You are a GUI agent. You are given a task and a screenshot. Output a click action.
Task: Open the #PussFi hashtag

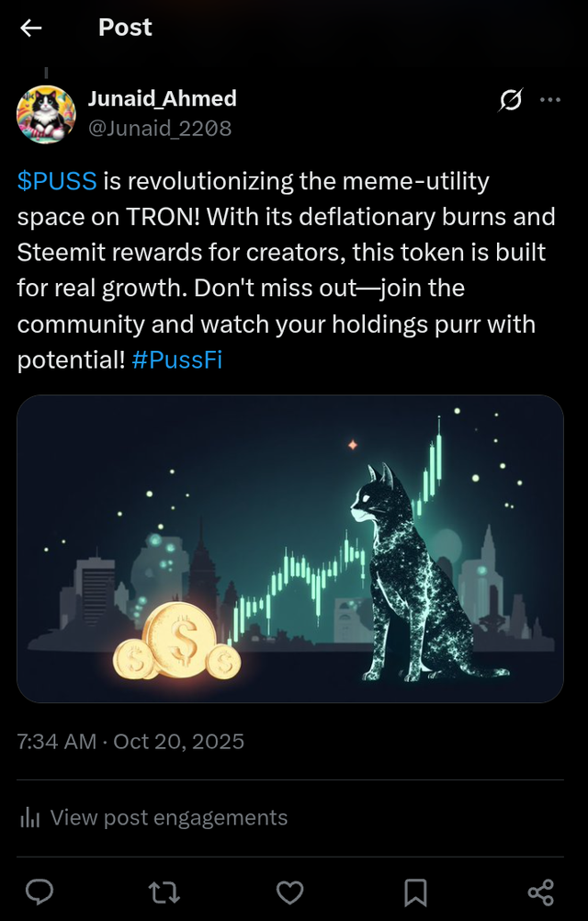click(x=177, y=360)
